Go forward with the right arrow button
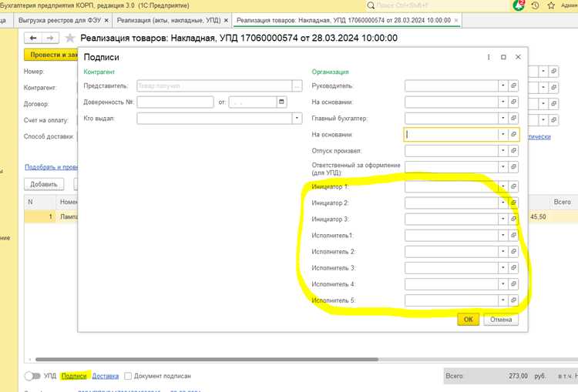Screen dimensions: 578x392 (50, 38)
